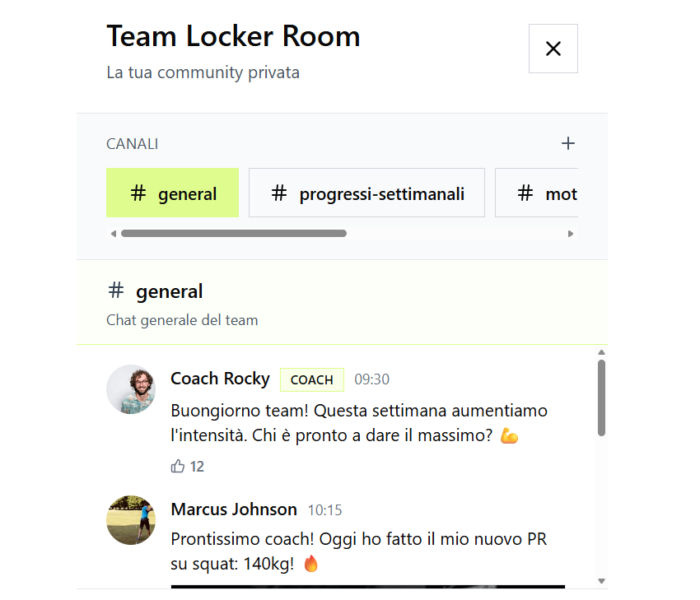
Task: Click the left arrow of the channel scrollbar
Action: click(x=114, y=233)
